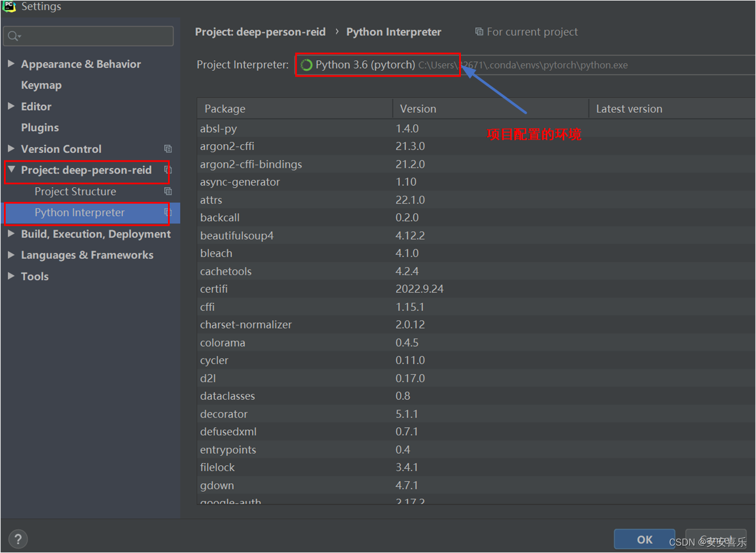Click the settings icon beside Project Structure
The height and width of the screenshot is (553, 756).
tap(168, 191)
